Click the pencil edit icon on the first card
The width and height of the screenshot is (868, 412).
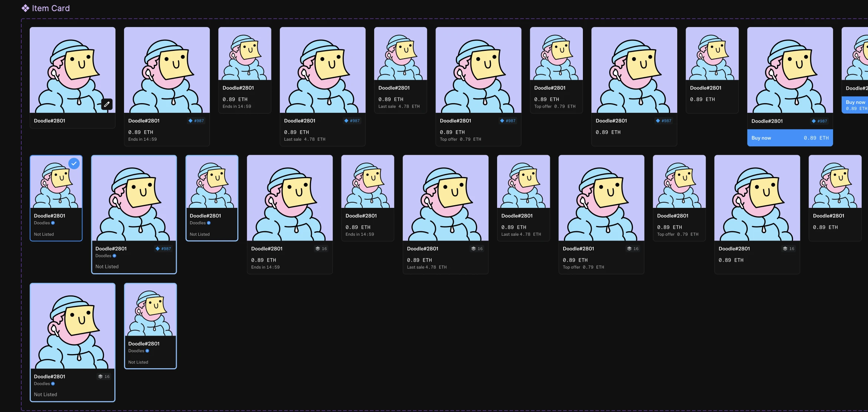(x=107, y=104)
